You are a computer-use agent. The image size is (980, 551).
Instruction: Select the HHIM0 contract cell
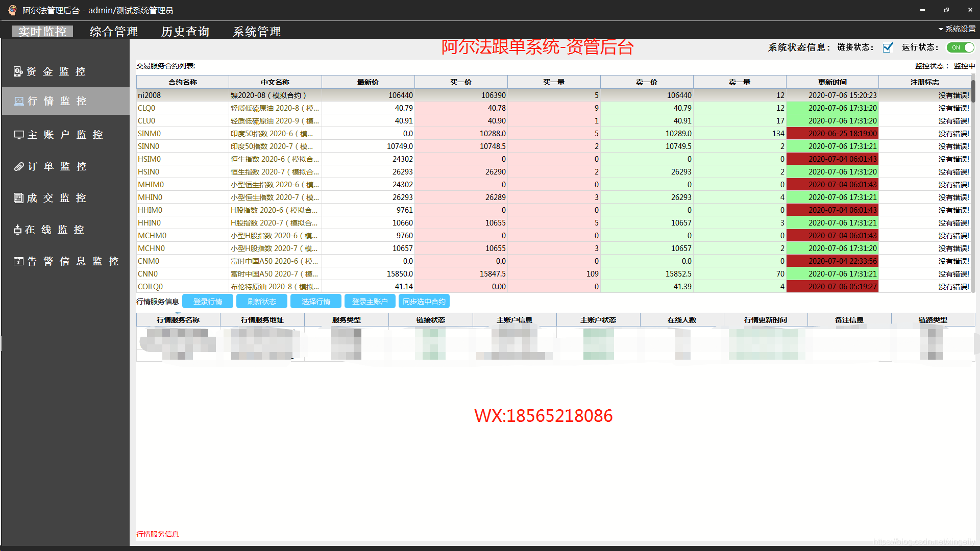(183, 210)
